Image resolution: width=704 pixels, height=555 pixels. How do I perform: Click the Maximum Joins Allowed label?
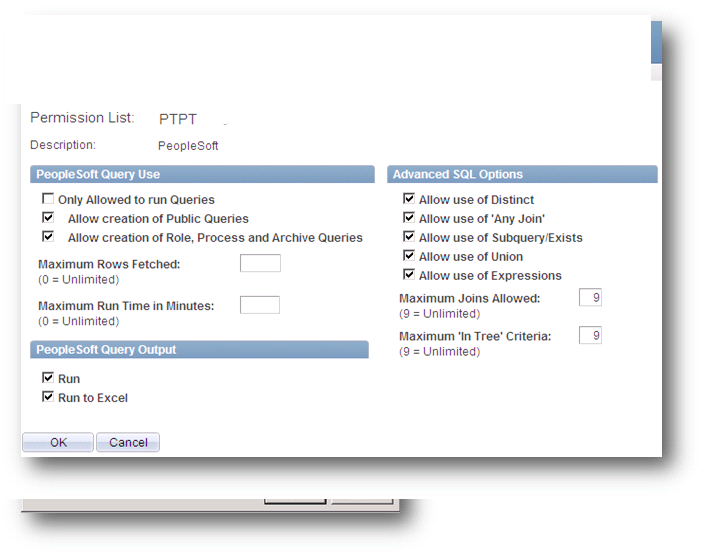coord(470,298)
